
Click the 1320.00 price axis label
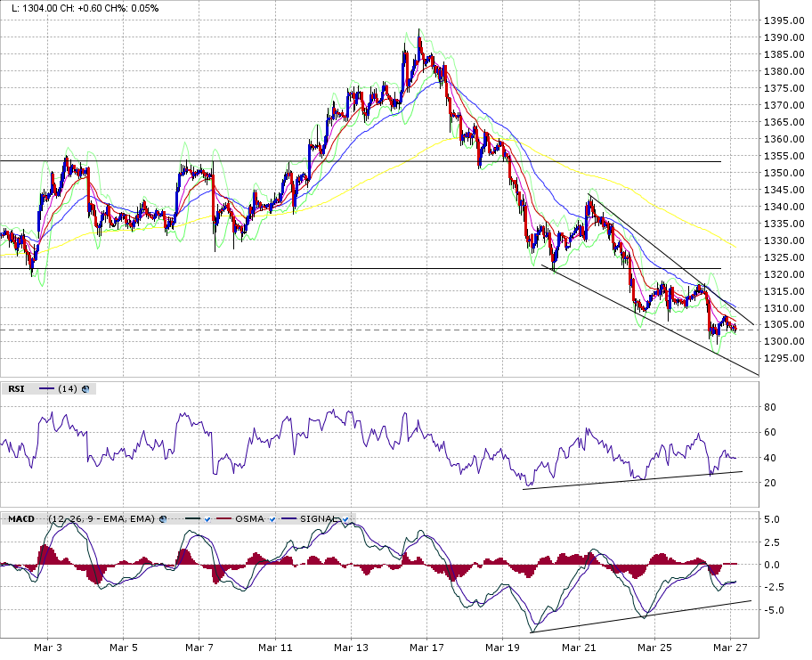coord(784,274)
